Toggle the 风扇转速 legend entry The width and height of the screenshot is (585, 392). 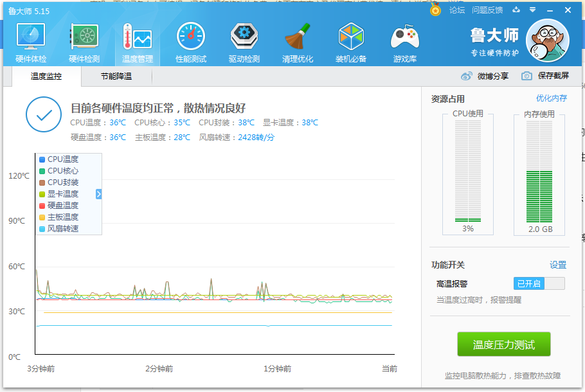[57, 229]
